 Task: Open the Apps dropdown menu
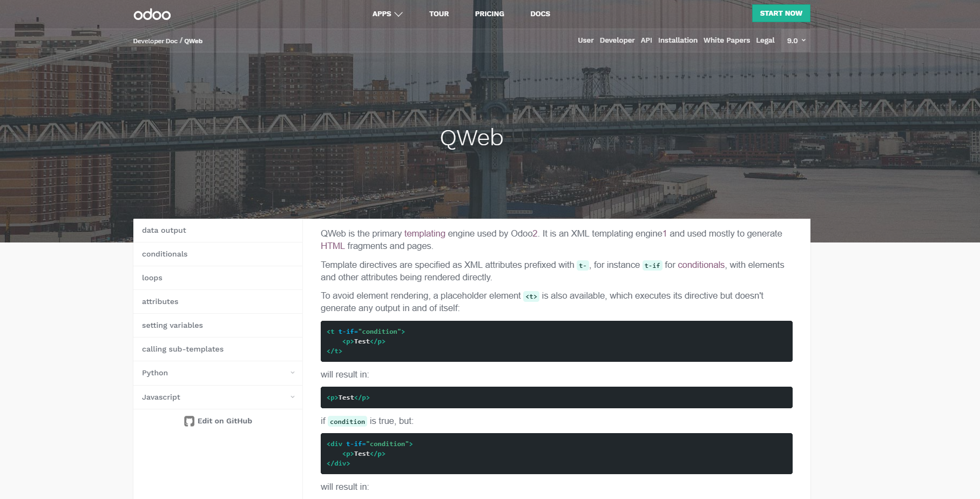[x=387, y=14]
